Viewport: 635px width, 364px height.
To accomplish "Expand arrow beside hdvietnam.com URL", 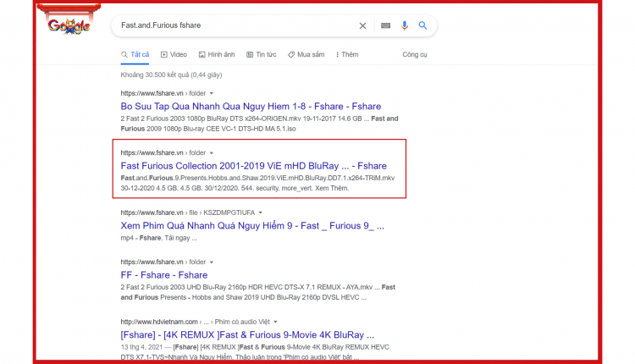I will pos(275,322).
